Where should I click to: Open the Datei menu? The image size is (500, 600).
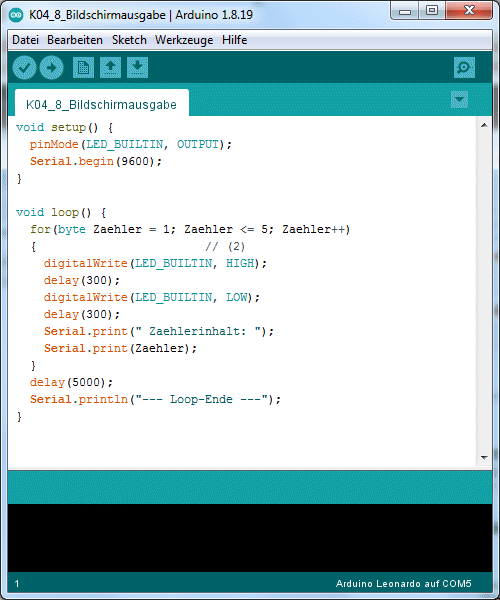(x=25, y=40)
